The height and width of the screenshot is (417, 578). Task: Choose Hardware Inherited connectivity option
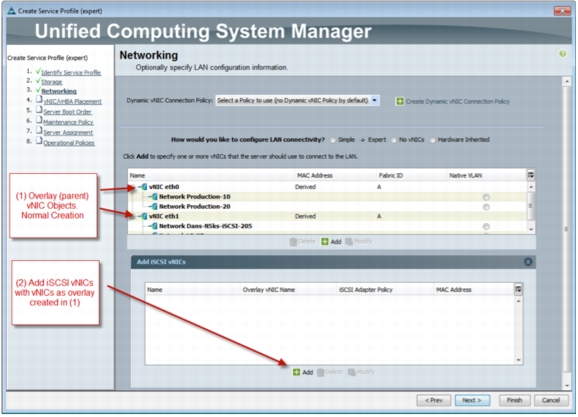pos(433,140)
